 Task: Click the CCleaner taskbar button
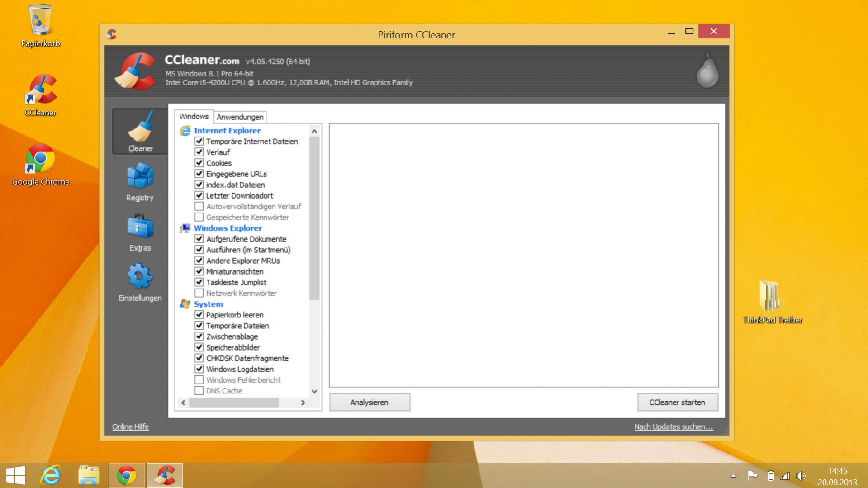pyautogui.click(x=165, y=475)
